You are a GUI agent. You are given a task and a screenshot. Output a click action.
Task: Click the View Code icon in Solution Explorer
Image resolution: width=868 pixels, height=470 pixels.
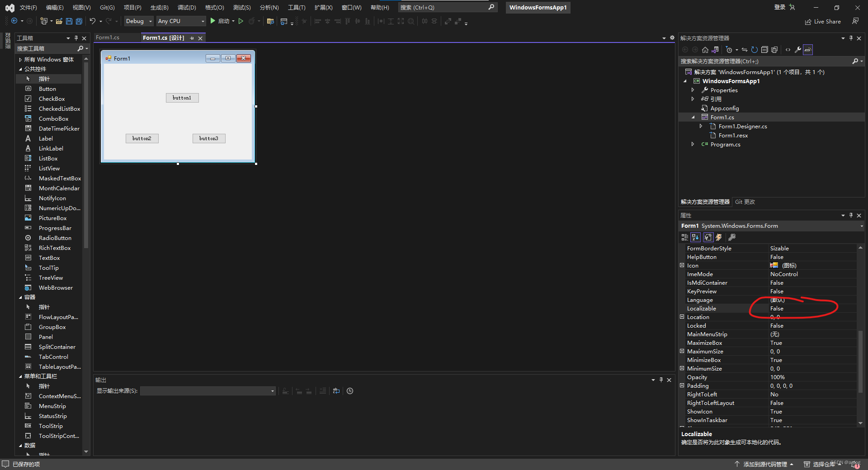pyautogui.click(x=788, y=50)
